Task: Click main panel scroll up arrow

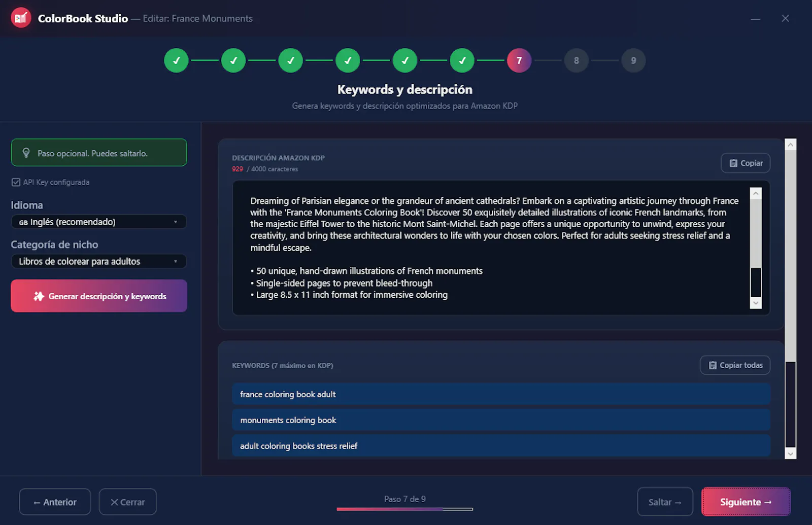Action: [x=790, y=145]
